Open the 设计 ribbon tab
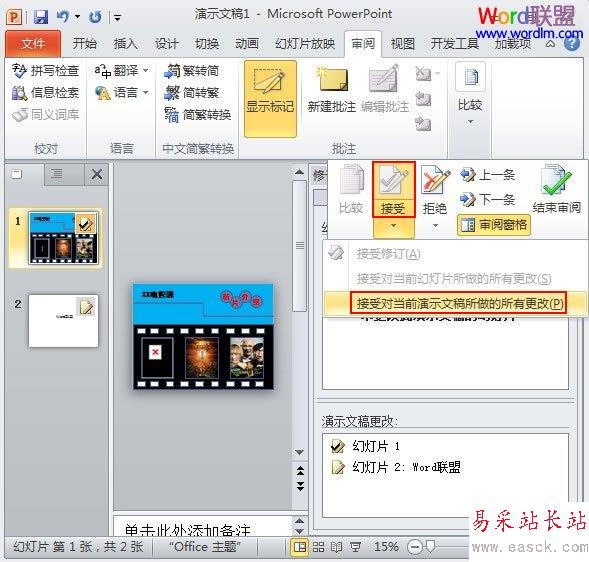 [166, 44]
